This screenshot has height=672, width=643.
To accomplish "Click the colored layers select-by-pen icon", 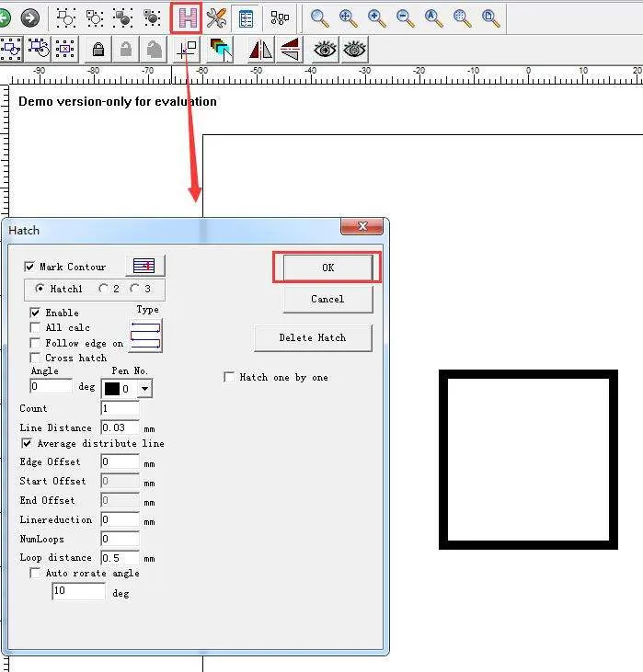I will coord(221,50).
